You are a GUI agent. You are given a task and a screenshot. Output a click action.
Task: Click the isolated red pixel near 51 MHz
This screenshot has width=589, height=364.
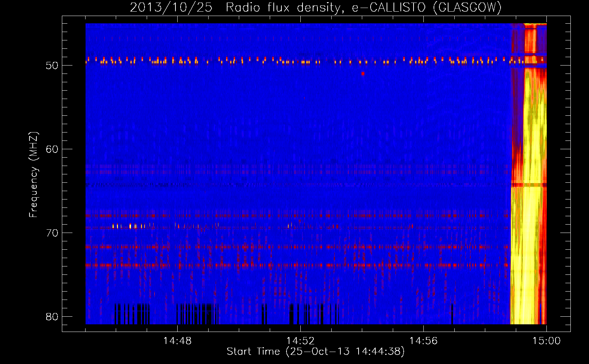tap(363, 74)
